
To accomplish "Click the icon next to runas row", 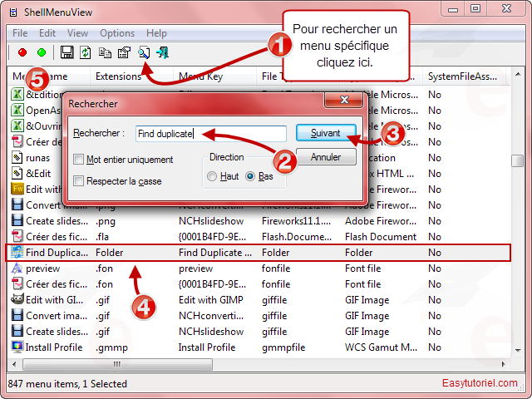I will (17, 158).
